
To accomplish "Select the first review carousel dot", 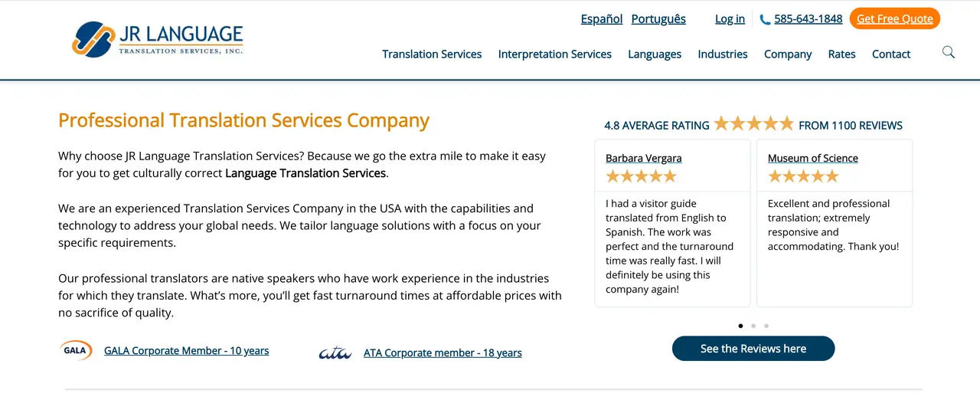I will (x=740, y=326).
